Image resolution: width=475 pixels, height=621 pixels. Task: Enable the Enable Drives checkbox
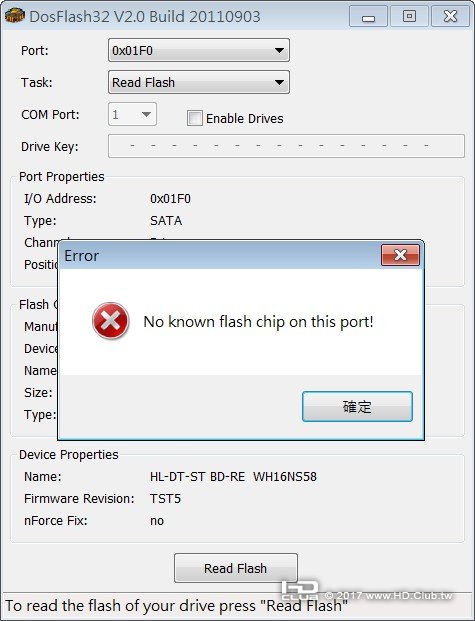click(195, 118)
